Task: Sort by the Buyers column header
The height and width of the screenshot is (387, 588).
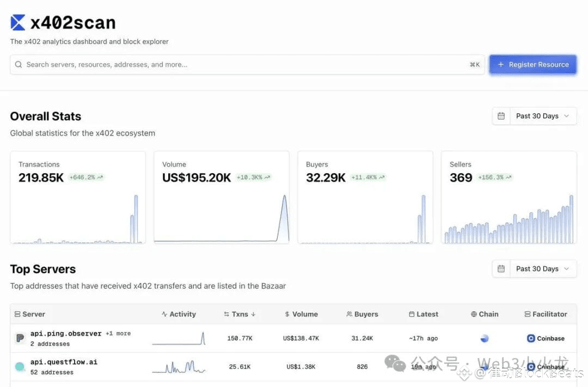Action: (x=362, y=314)
